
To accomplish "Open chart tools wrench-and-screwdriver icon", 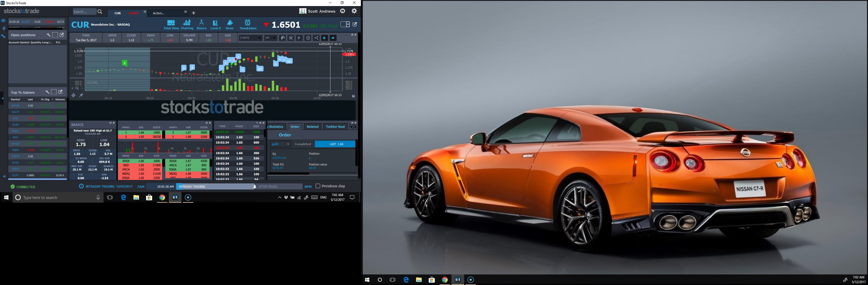I will click(x=291, y=38).
